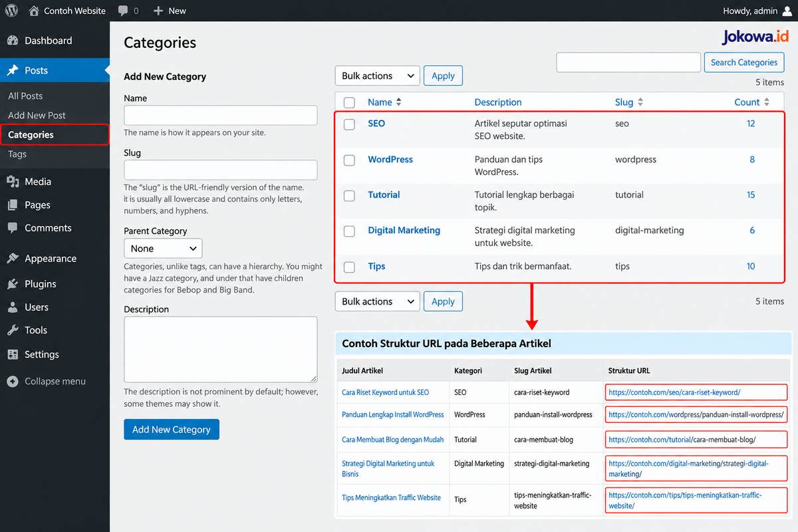The width and height of the screenshot is (798, 532).
Task: Sort categories by the Slug column
Action: click(x=629, y=102)
